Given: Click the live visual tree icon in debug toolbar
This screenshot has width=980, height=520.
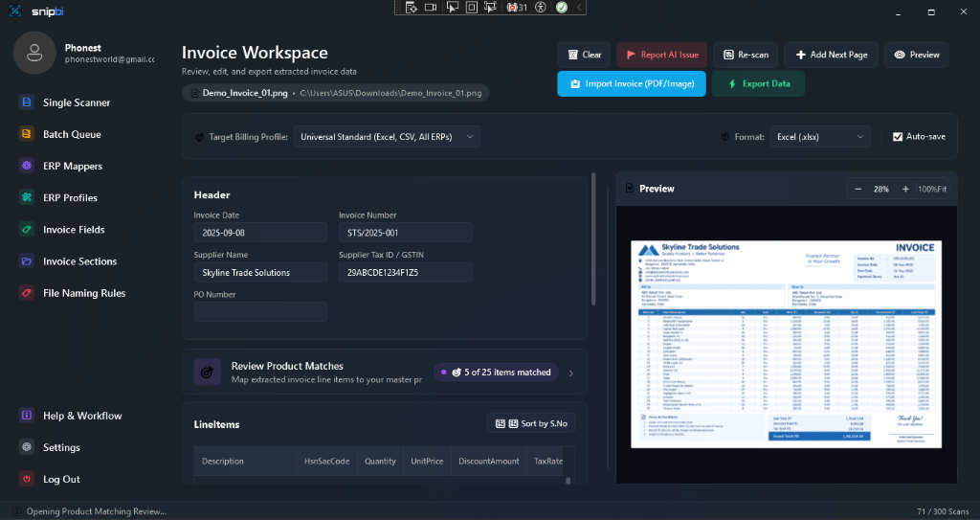Looking at the screenshot, I should pyautogui.click(x=412, y=8).
